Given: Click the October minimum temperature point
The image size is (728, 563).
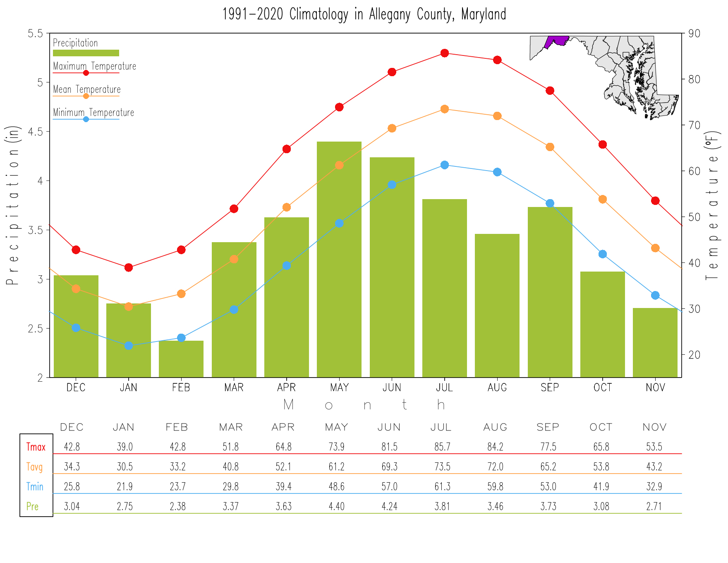Looking at the screenshot, I should tap(603, 254).
